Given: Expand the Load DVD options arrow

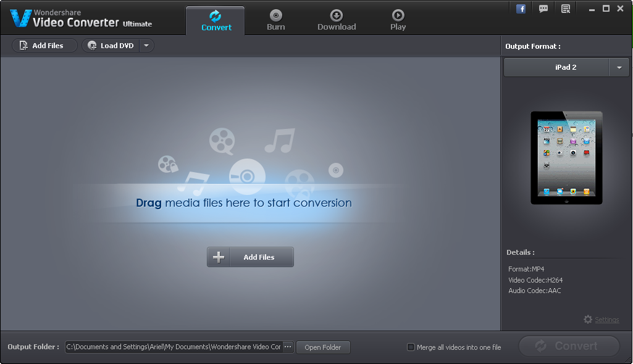Looking at the screenshot, I should [x=146, y=45].
